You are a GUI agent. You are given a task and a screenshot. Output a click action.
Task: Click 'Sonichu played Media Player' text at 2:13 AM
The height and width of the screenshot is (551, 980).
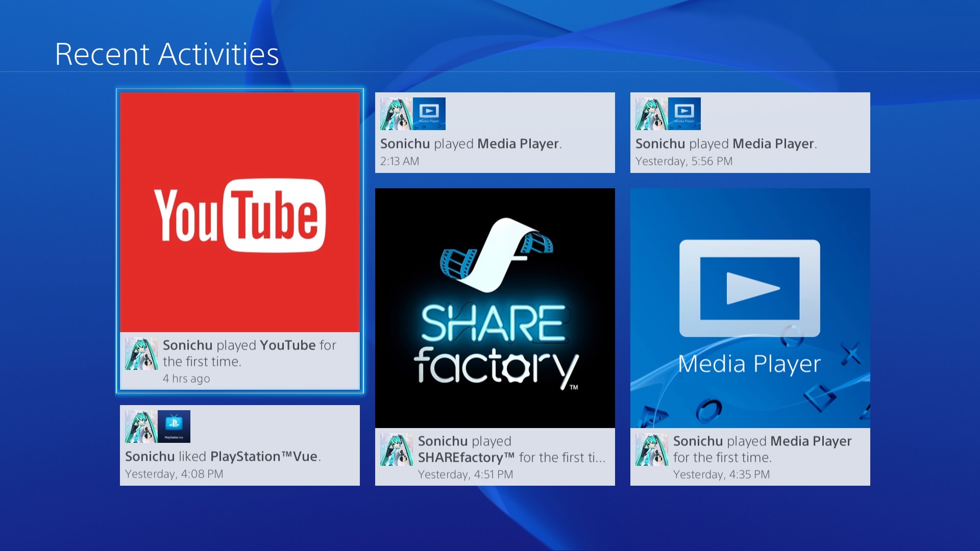[x=471, y=144]
